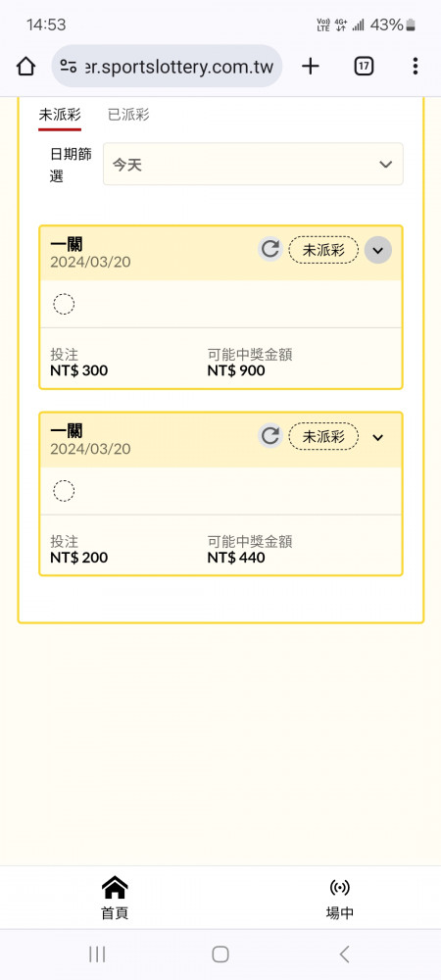Click 未派彩 status badge on first card
This screenshot has width=441, height=980.
323,250
